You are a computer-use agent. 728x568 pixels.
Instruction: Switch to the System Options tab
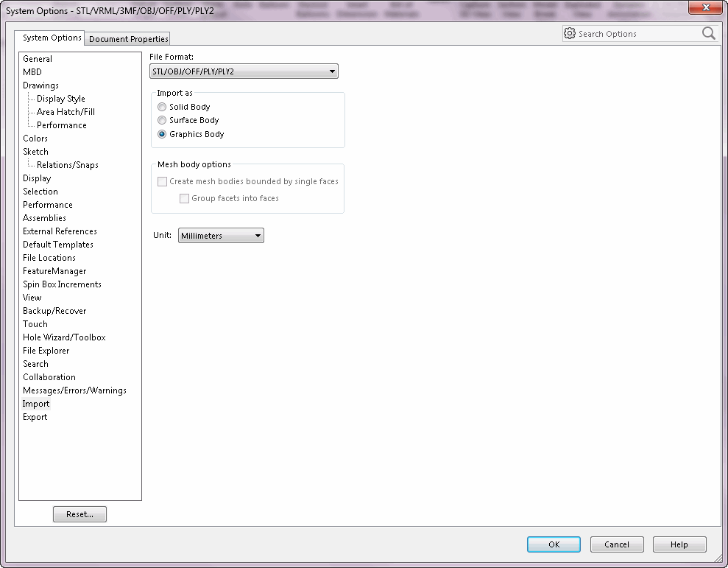pos(49,38)
